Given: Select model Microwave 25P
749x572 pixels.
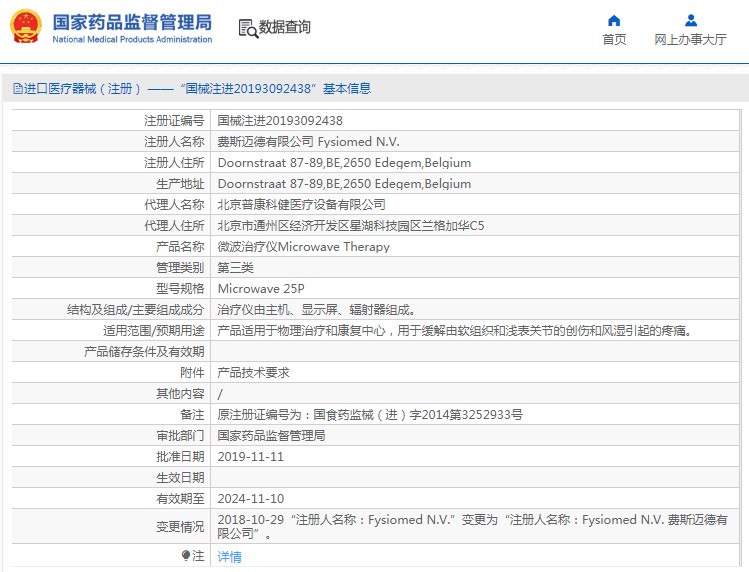Looking at the screenshot, I should click(x=261, y=289).
